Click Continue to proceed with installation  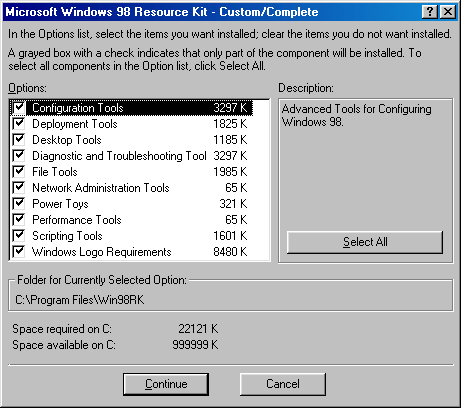[166, 384]
